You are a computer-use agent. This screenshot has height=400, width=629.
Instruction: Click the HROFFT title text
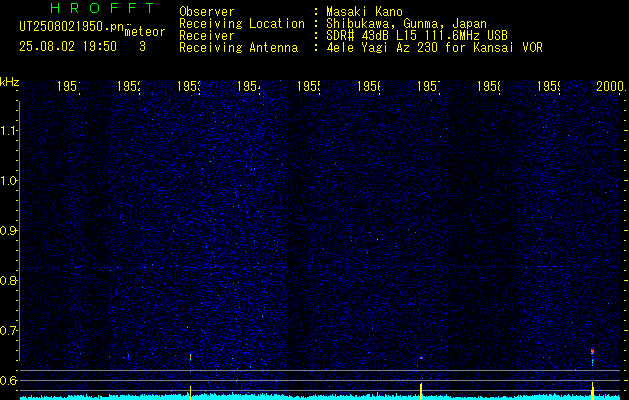(x=102, y=8)
